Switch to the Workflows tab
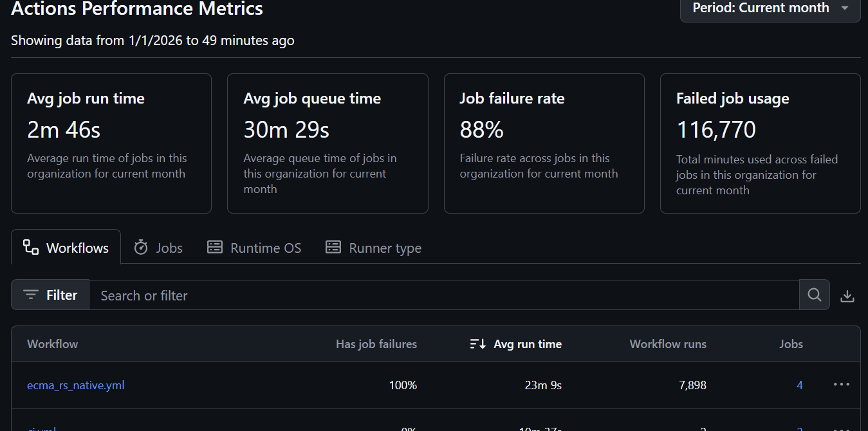The image size is (868, 431). pyautogui.click(x=66, y=248)
